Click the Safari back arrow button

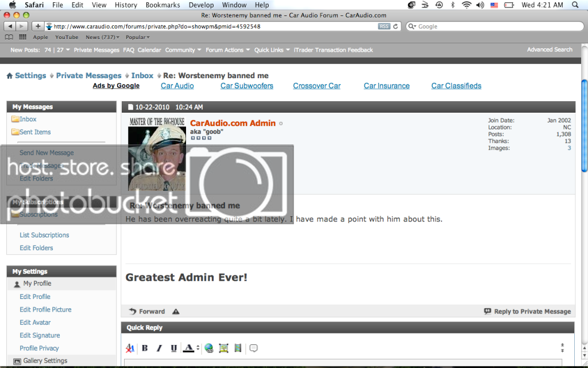click(10, 26)
